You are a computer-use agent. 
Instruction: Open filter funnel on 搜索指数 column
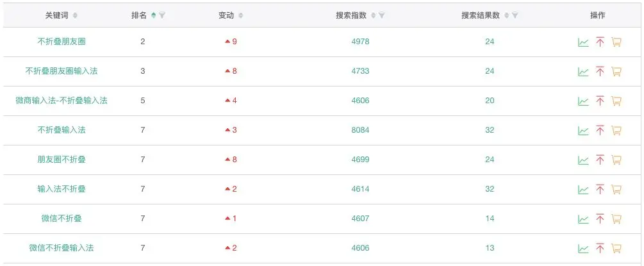(x=381, y=15)
